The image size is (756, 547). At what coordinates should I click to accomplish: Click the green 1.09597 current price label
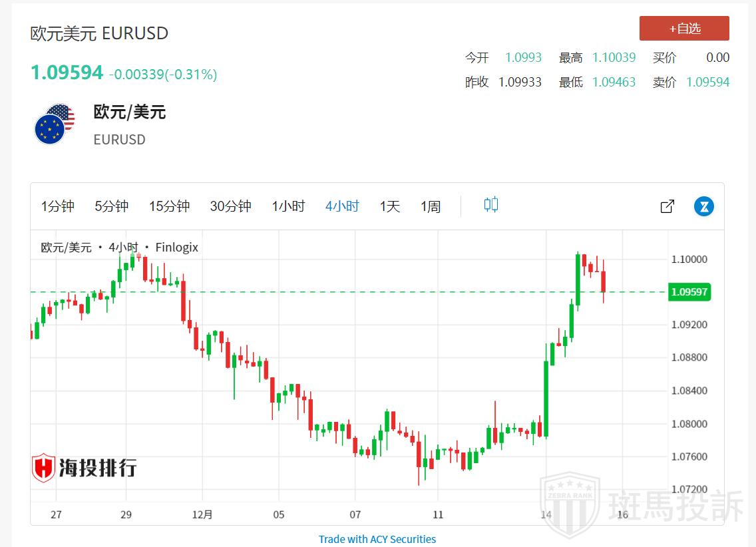pyautogui.click(x=689, y=292)
